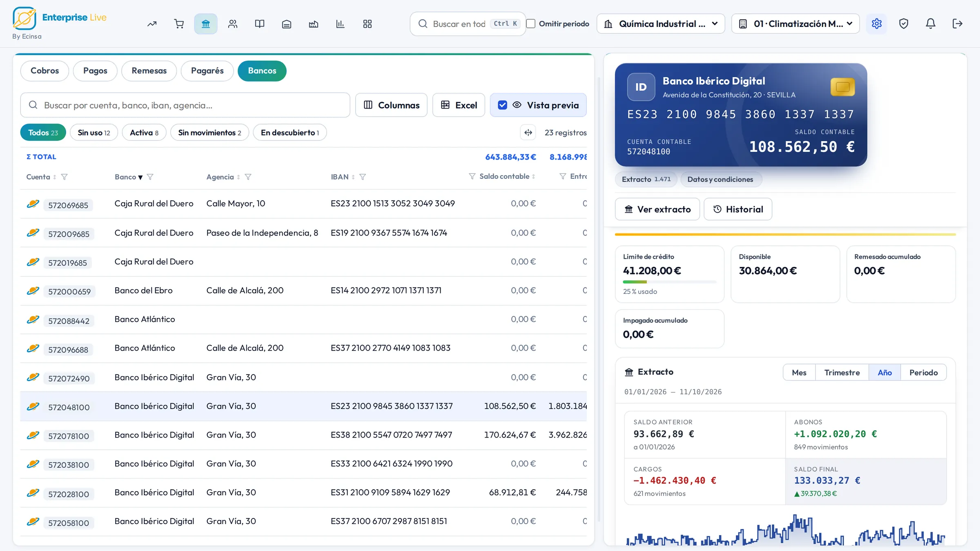Click filter funnel icon on IBAN column
Screen dimensions: 980x551
(363, 177)
